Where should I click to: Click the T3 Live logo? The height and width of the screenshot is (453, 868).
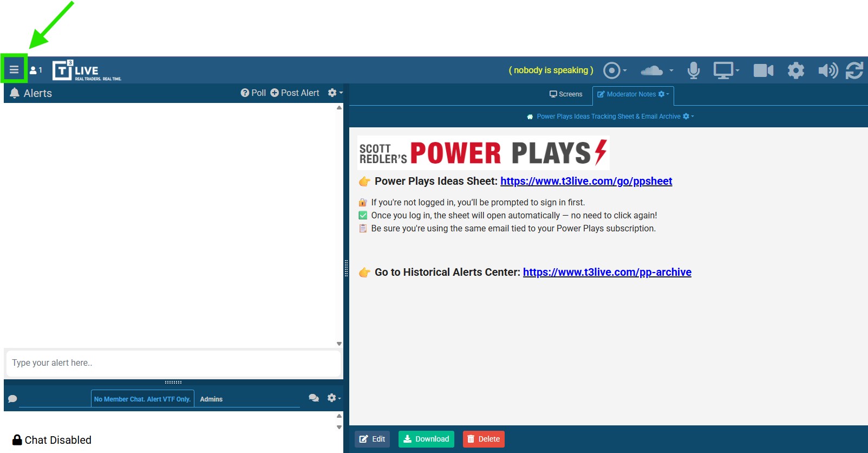(x=87, y=70)
